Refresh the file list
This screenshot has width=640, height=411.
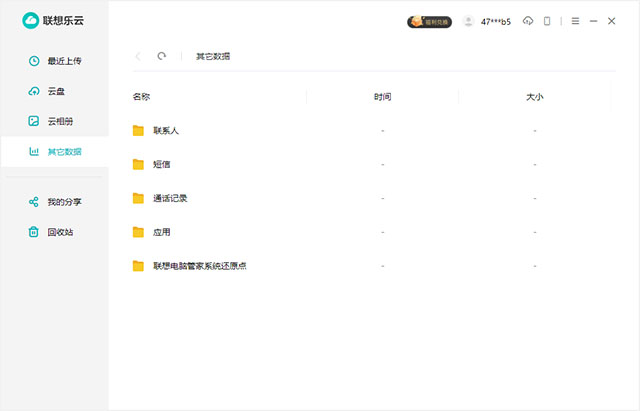162,57
